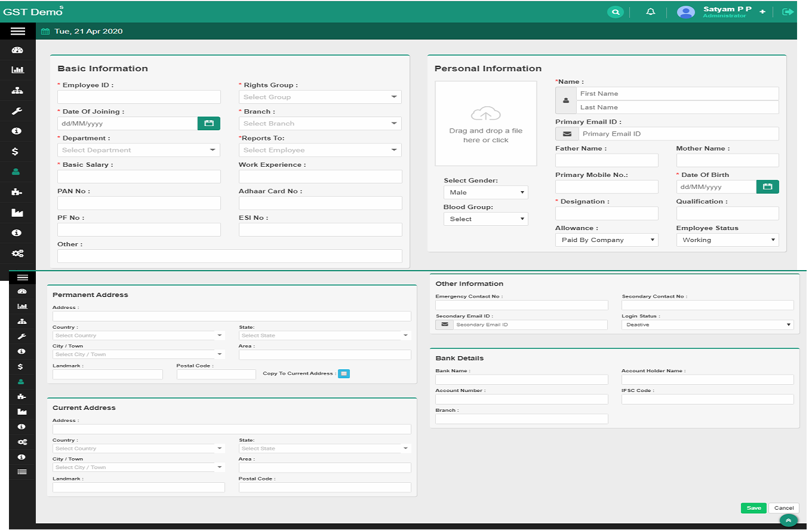Screen dimensions: 812x530
Task: Click the green Save button
Action: tap(753, 508)
